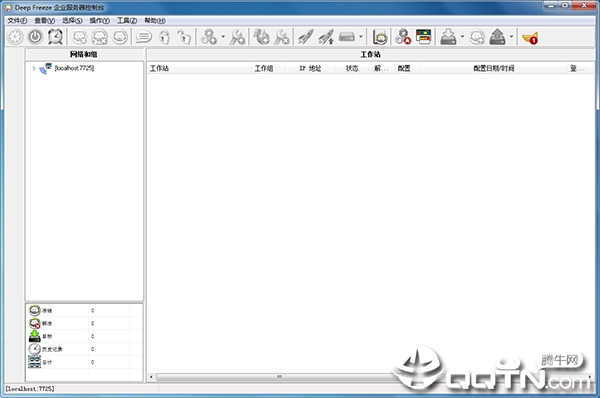Expand the localhost:7725 tree node
Image resolution: width=600 pixels, height=398 pixels.
coord(34,69)
